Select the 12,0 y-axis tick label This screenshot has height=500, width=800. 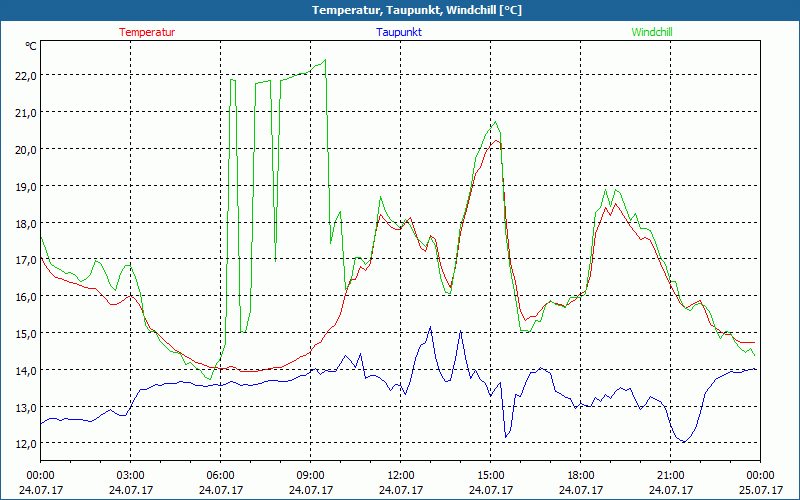click(x=24, y=444)
